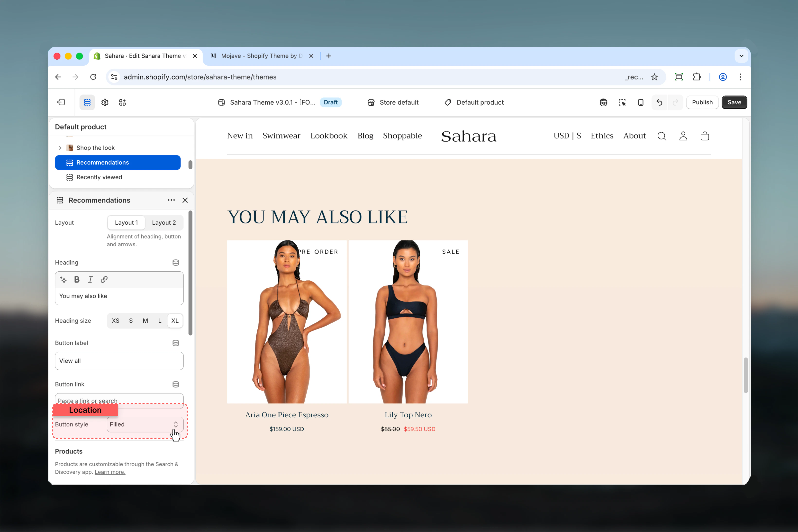Toggle bold formatting in Heading editor
Viewport: 798px width, 532px height.
77,280
